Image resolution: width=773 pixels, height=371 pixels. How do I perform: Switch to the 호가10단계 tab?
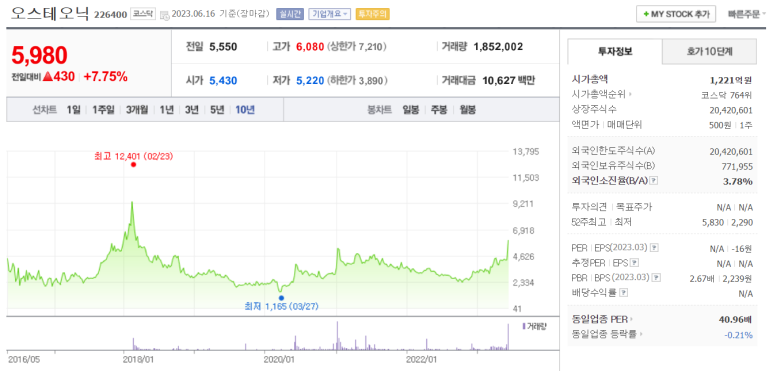point(709,51)
